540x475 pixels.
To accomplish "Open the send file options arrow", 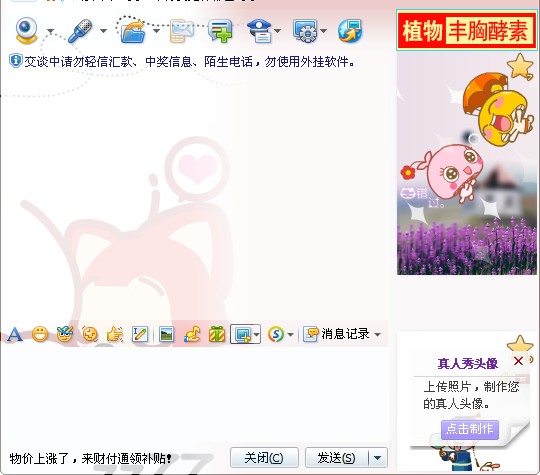I will pyautogui.click(x=156, y=31).
